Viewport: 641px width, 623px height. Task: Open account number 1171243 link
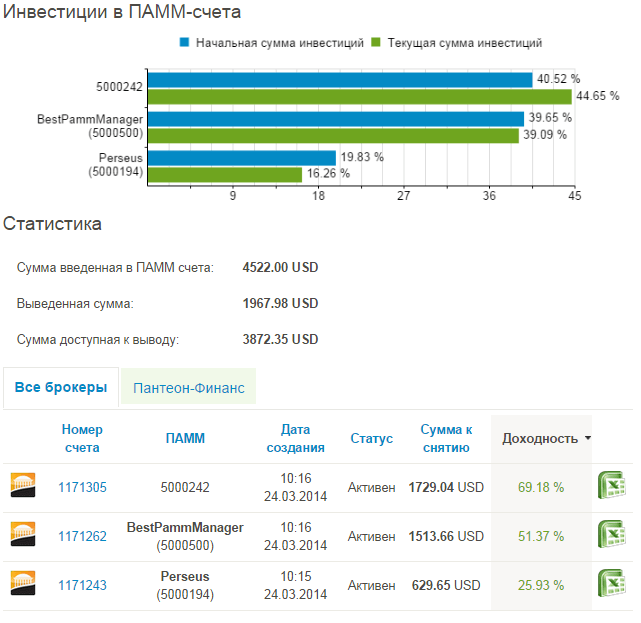pyautogui.click(x=82, y=585)
